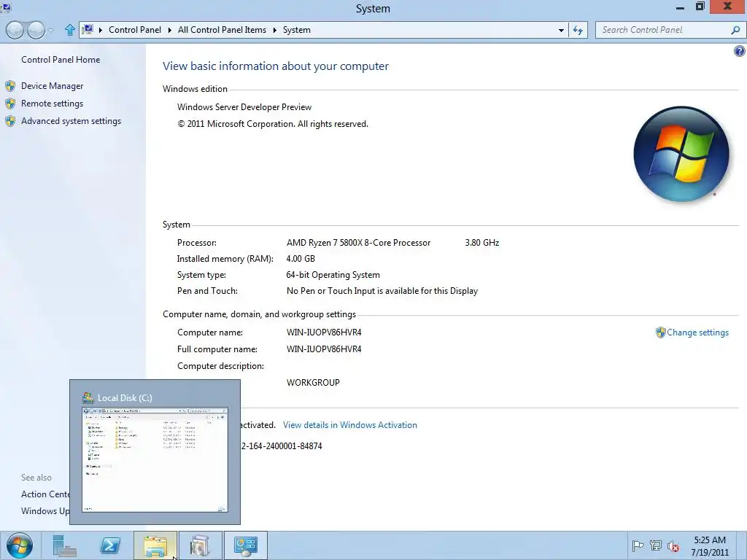Open Control Panel Home link
Image resolution: width=747 pixels, height=560 pixels.
pyautogui.click(x=61, y=60)
